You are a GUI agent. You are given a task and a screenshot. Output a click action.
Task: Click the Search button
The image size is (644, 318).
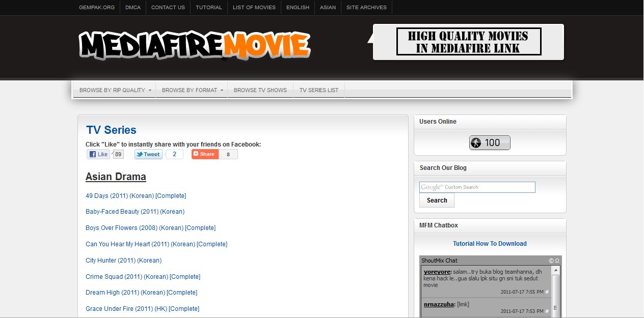(x=437, y=200)
